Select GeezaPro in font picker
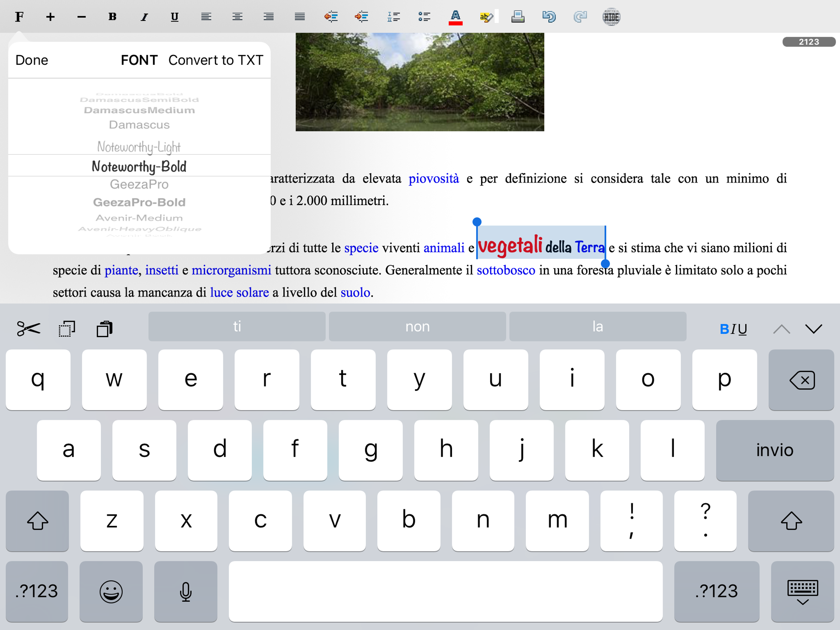Screen dimensions: 840x630 (139, 184)
